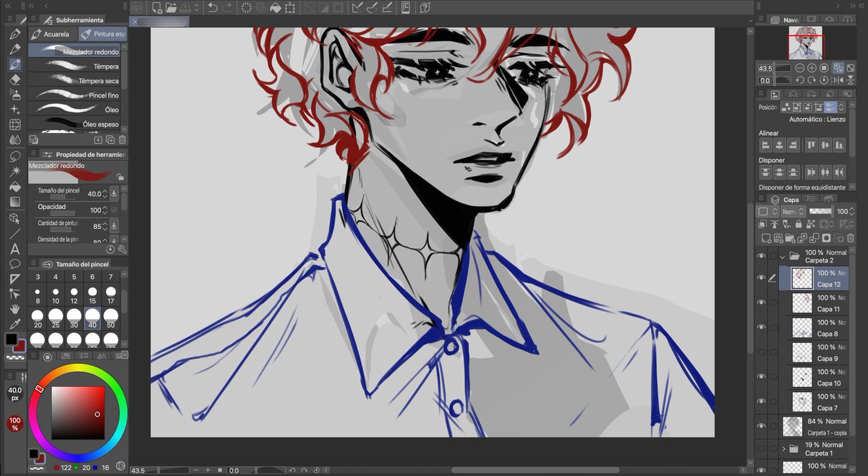Select the Airbrush tool
Screen dimensions: 868x476
(14, 95)
